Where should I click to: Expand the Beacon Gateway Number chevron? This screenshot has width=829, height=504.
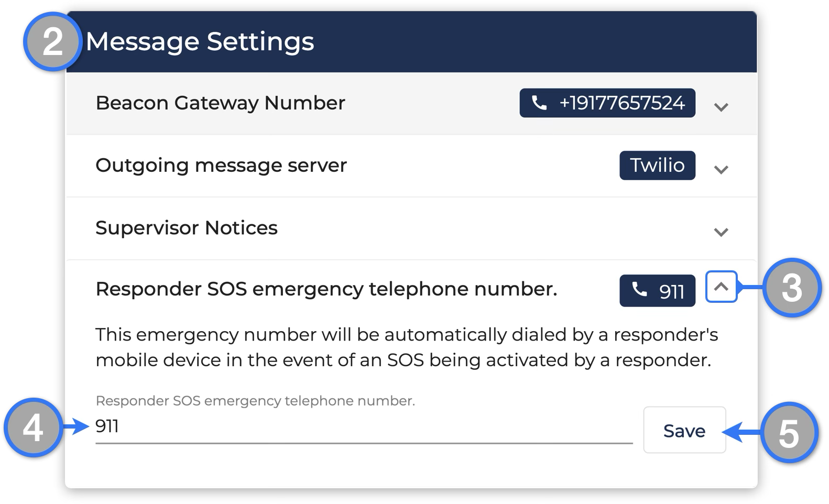point(721,107)
